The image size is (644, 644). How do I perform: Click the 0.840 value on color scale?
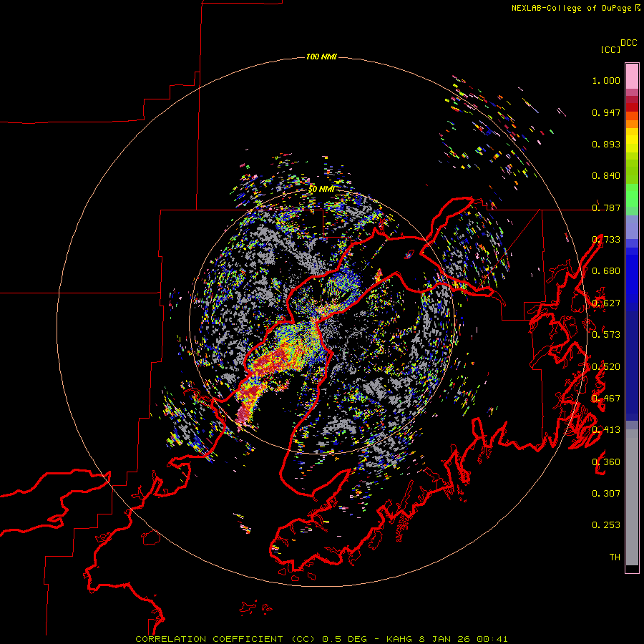click(x=606, y=176)
